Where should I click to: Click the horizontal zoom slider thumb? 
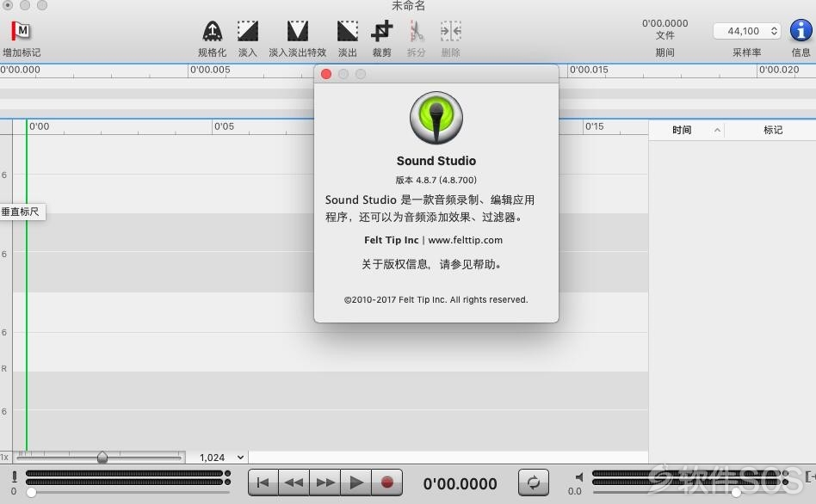[102, 458]
